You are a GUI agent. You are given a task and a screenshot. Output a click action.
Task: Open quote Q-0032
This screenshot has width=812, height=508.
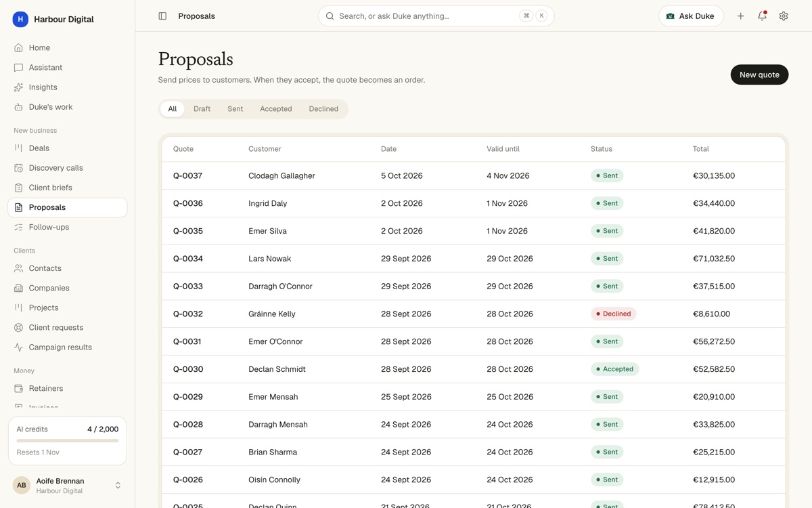pyautogui.click(x=187, y=314)
